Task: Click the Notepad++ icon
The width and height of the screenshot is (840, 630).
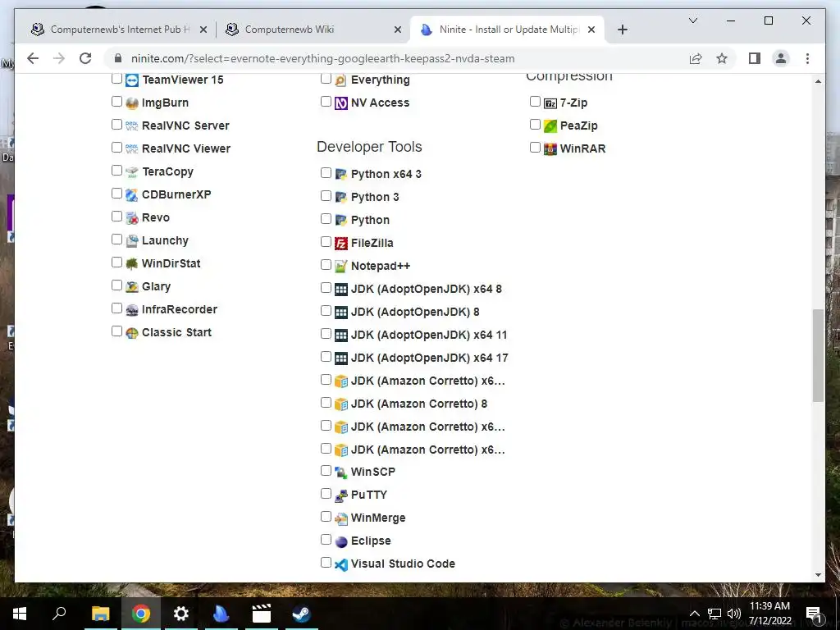Action: (x=340, y=267)
